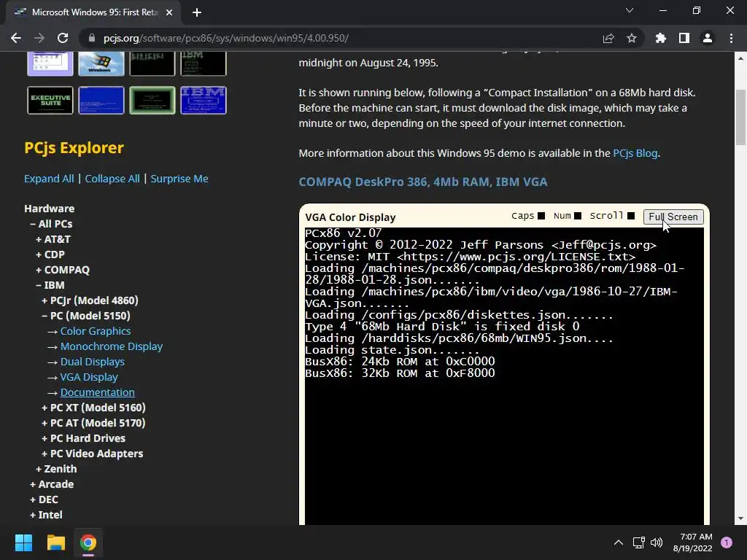Open the Chrome profile avatar menu
The height and width of the screenshot is (560, 747).
click(708, 38)
